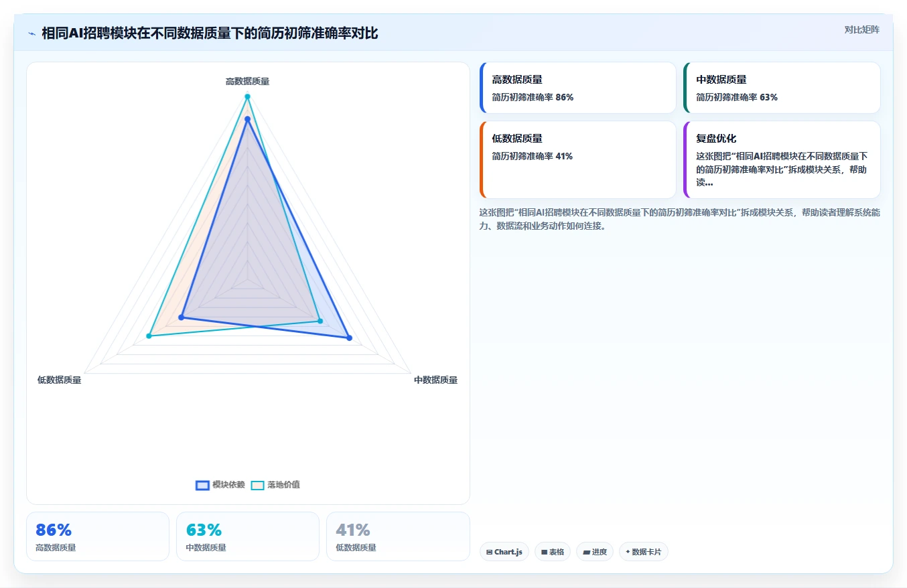Select the 进度 tag chip

click(x=595, y=552)
